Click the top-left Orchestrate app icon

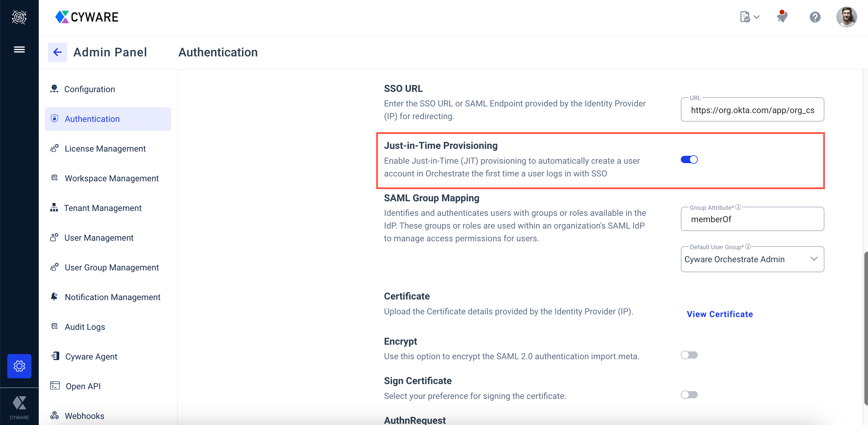pyautogui.click(x=19, y=17)
